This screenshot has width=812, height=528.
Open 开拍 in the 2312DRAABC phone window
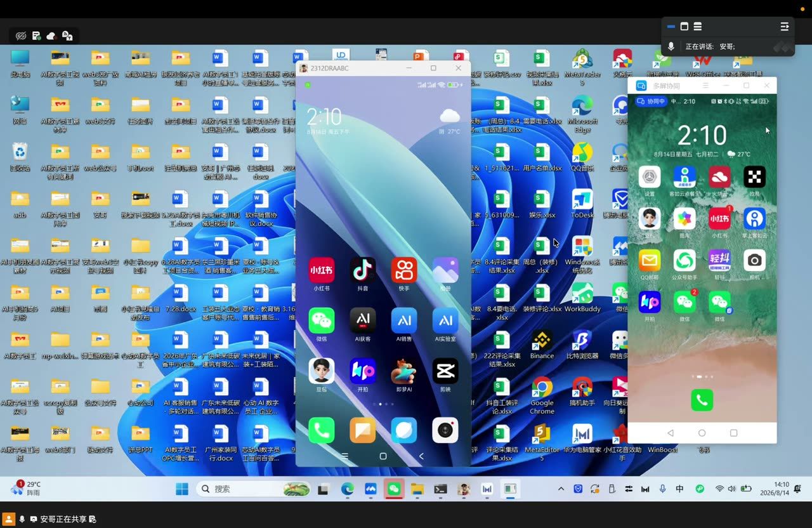(363, 371)
